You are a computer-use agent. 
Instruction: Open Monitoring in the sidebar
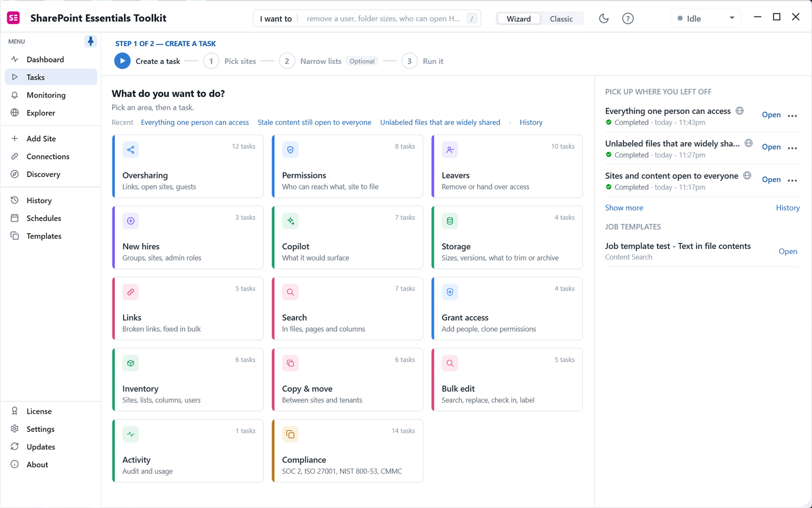pos(51,95)
